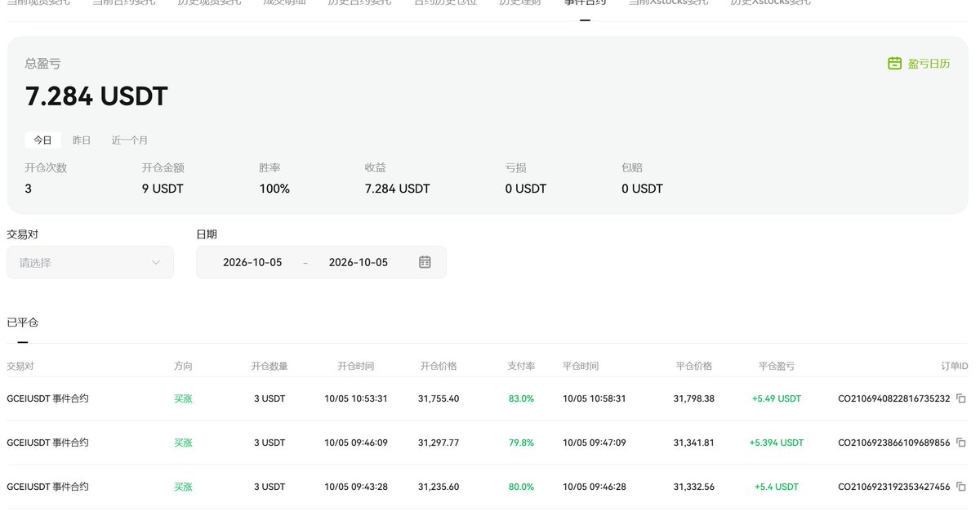The height and width of the screenshot is (525, 980).
Task: Click the 7.284 USDT total profit heading
Action: coord(96,96)
